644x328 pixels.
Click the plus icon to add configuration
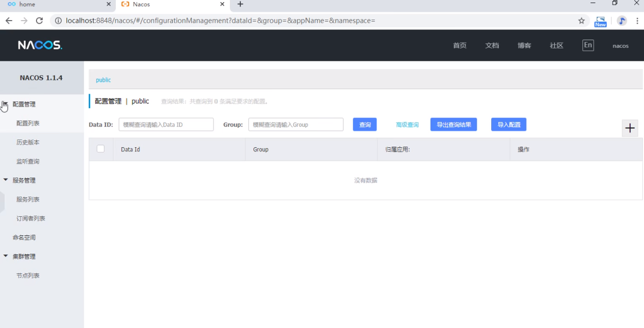(630, 128)
